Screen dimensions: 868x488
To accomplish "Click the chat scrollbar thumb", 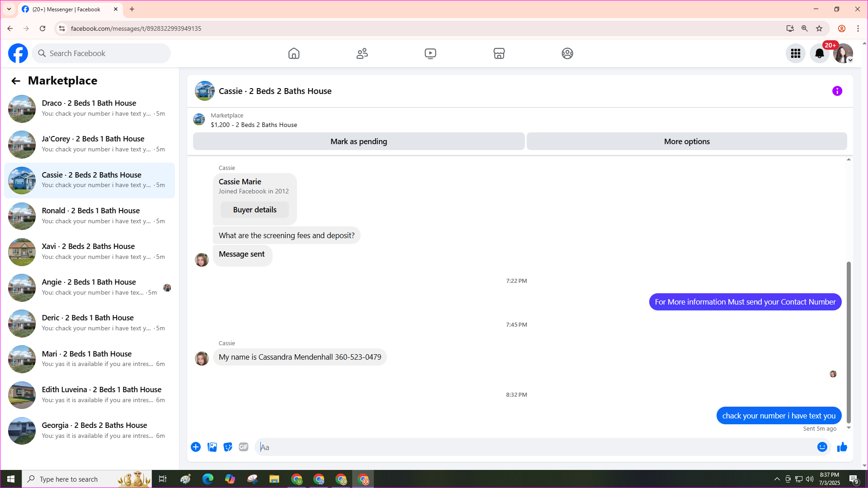I will 849,342.
